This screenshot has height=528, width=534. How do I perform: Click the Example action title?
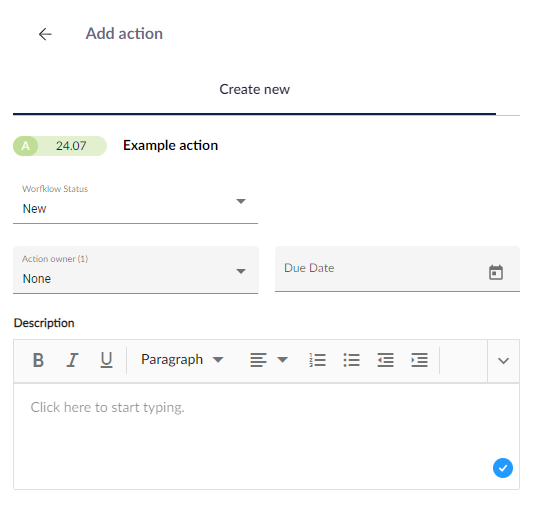170,145
